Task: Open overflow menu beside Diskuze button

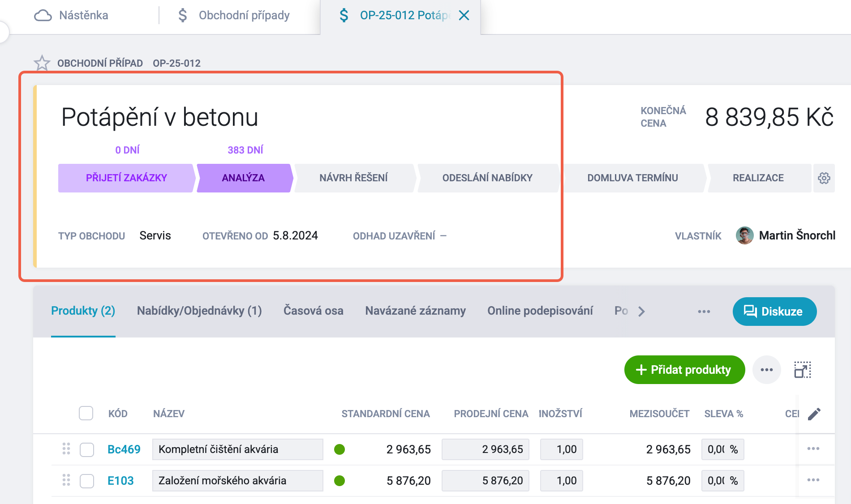Action: pos(704,312)
